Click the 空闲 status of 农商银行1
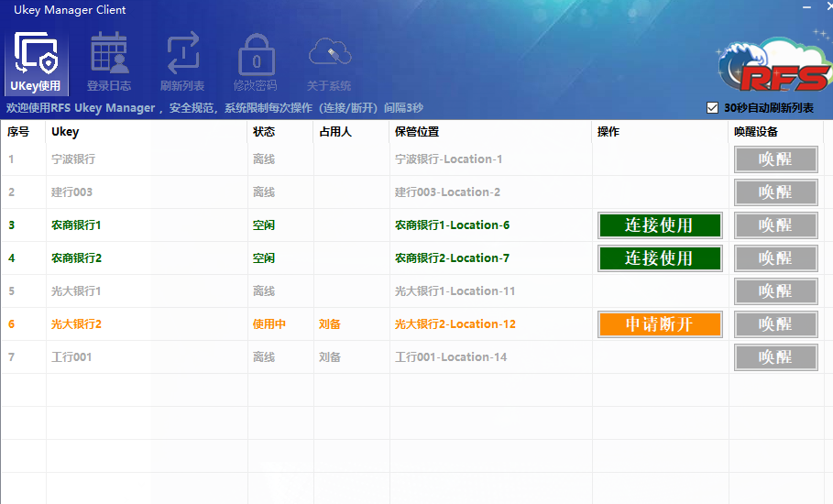Screen dimensions: 833x504 (x=264, y=225)
